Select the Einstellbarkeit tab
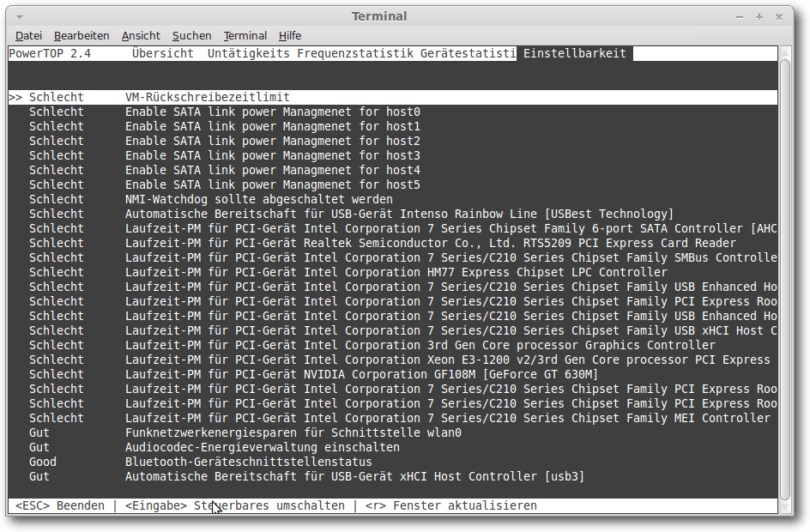 pyautogui.click(x=574, y=53)
